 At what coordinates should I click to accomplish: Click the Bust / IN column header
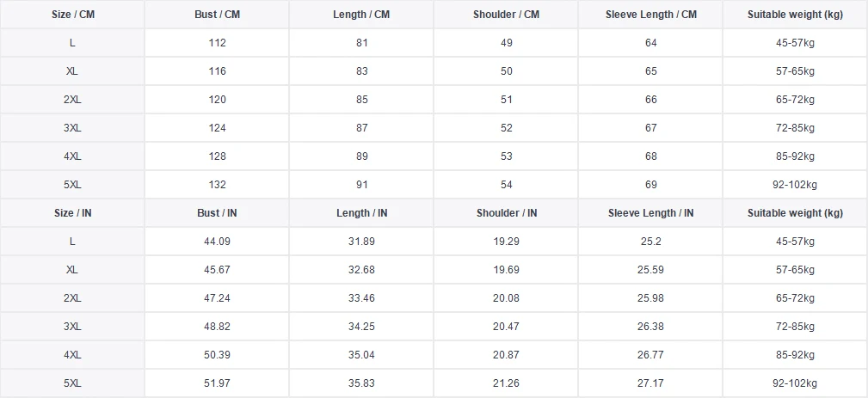point(217,213)
